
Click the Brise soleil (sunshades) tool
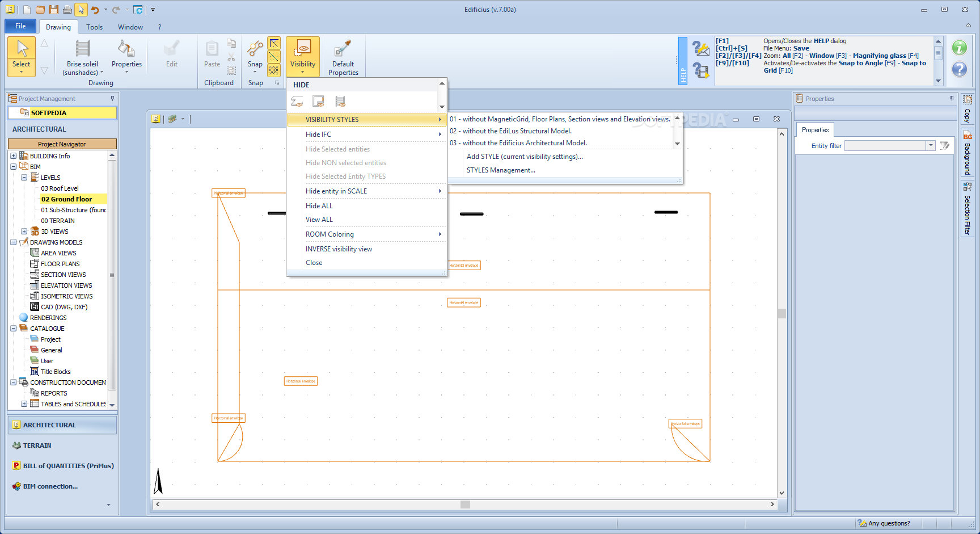83,57
